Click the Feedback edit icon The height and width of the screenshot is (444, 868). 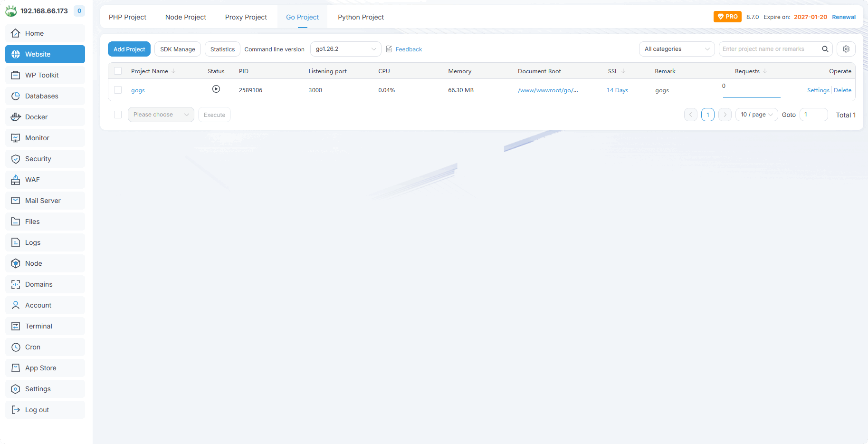389,49
